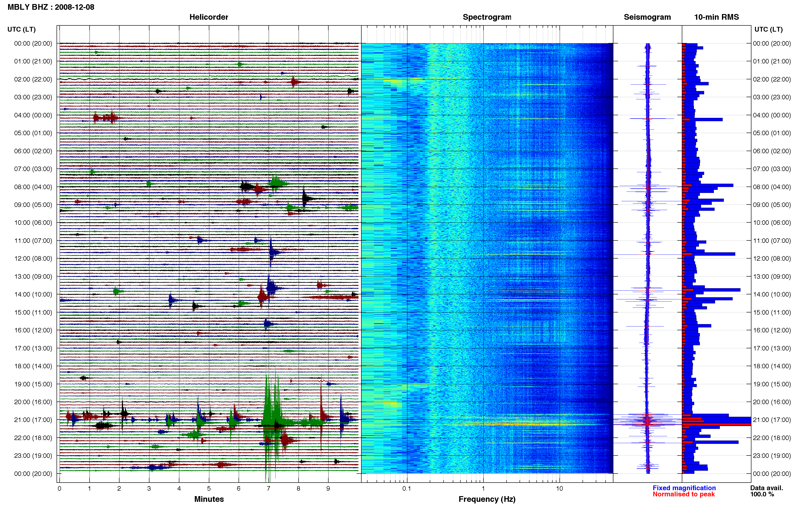
Task: Select '14:00 (10:00)' beside the RMS panel
Action: coord(772,294)
